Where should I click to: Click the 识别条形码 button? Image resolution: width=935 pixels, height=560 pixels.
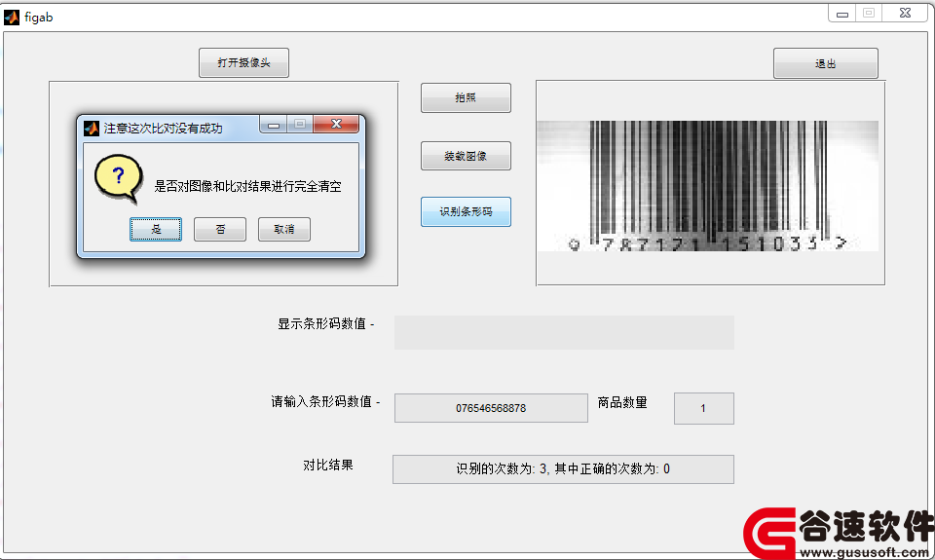click(466, 211)
